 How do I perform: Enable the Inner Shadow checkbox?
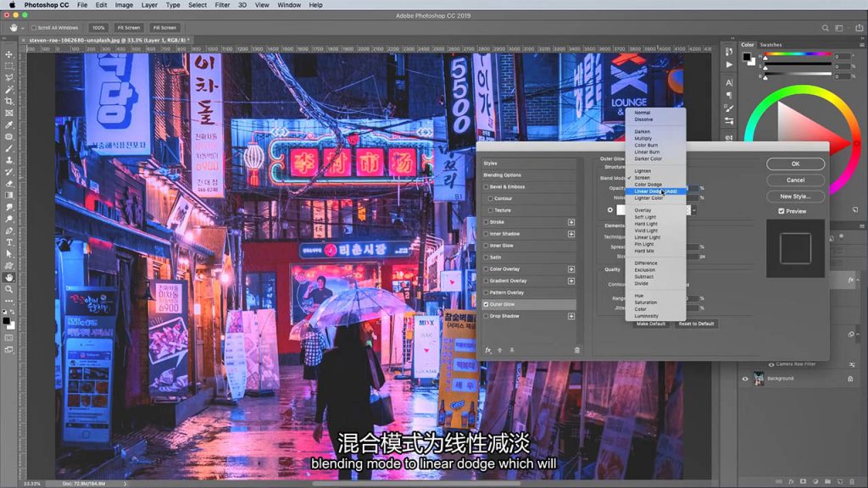486,234
